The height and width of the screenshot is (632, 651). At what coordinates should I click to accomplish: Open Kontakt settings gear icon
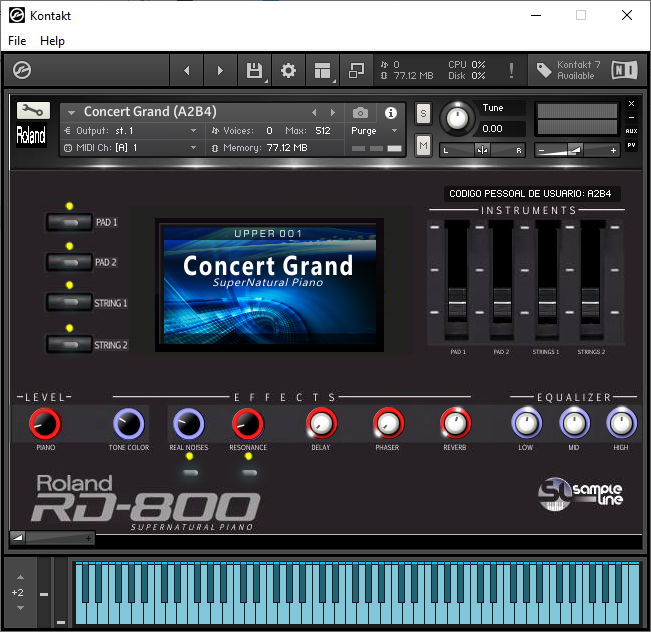[x=288, y=70]
